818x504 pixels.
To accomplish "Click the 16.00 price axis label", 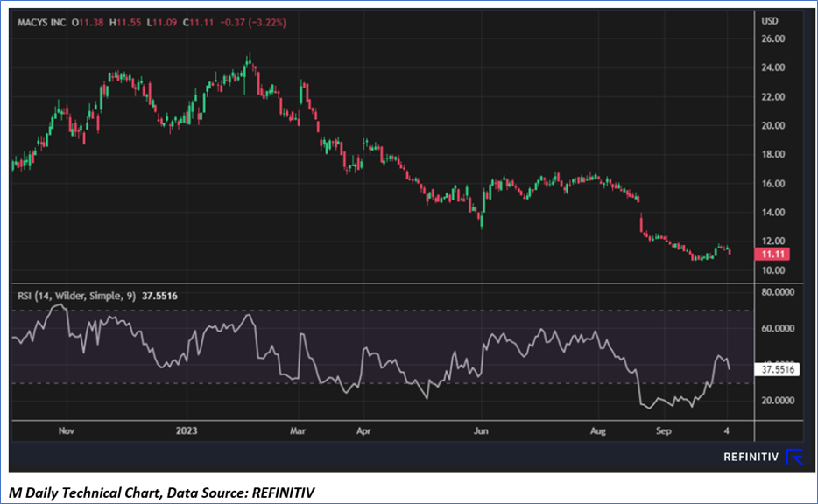I will click(773, 184).
